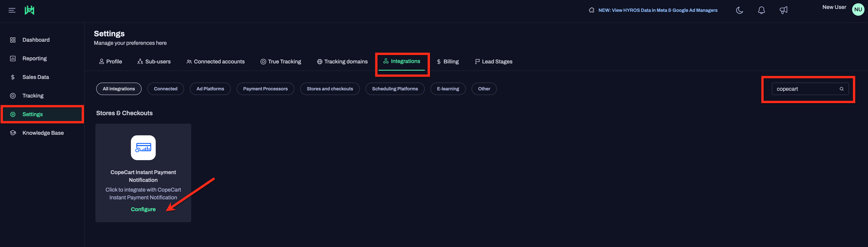Select the Connected filter pill
This screenshot has width=868, height=247.
click(165, 89)
